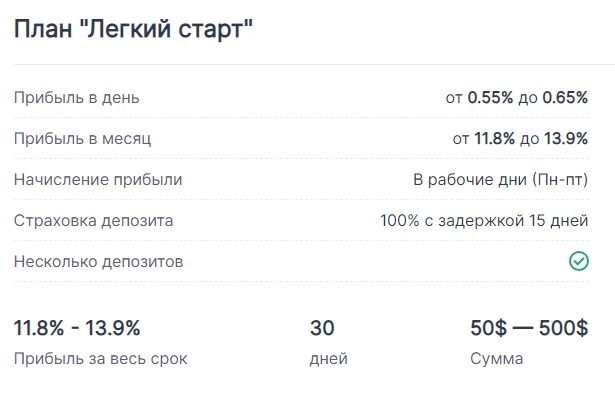615x396 pixels.
Task: Click the monthly profit value 11.8%
Action: 495,138
